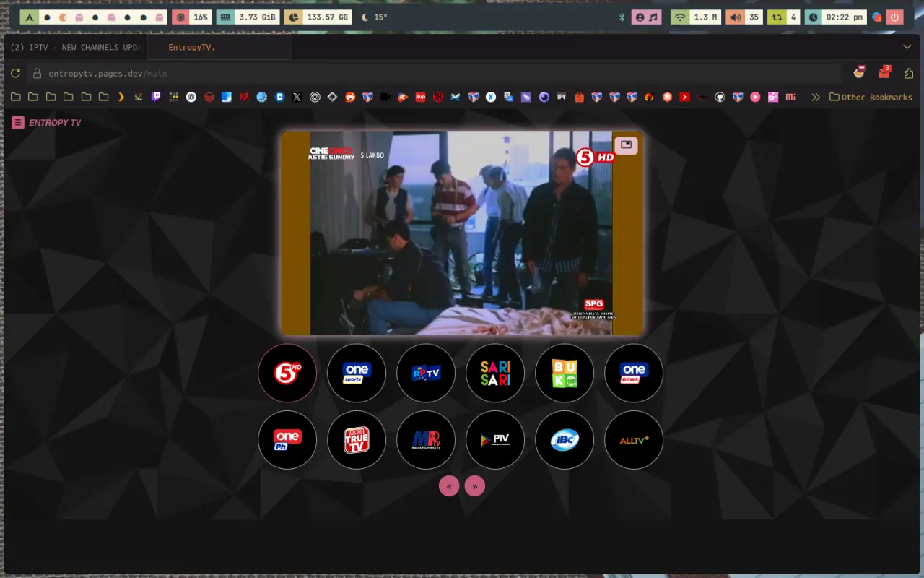Open the X (Twitter) bookmark

297,97
